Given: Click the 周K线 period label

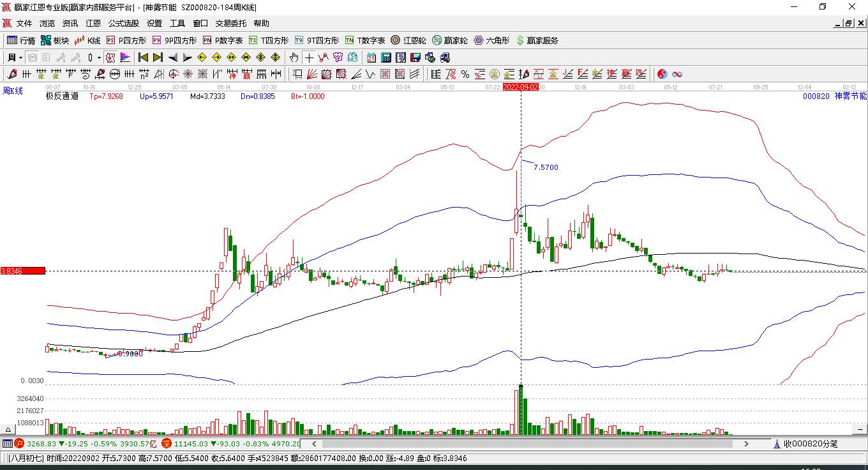Looking at the screenshot, I should 13,91.
